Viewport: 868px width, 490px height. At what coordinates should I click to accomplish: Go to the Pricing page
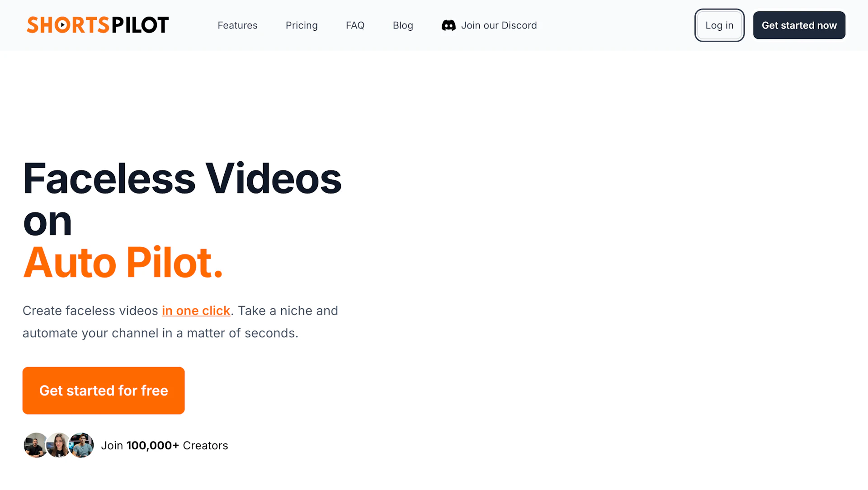tap(302, 25)
